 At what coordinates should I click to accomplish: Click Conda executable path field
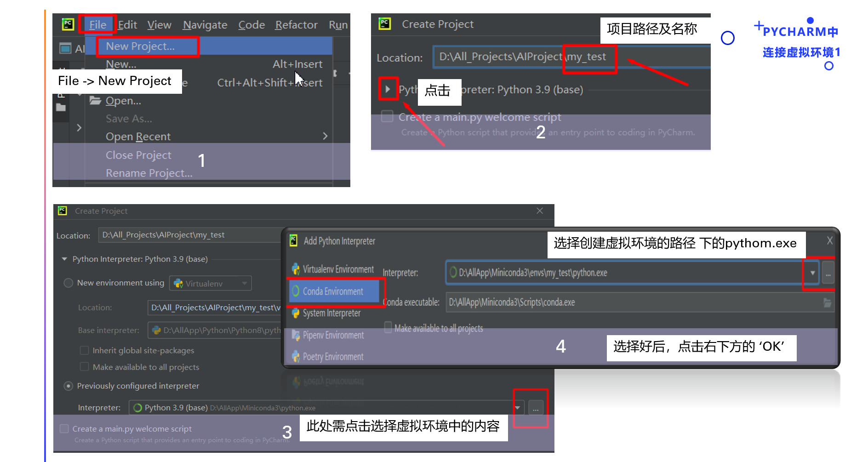point(640,302)
